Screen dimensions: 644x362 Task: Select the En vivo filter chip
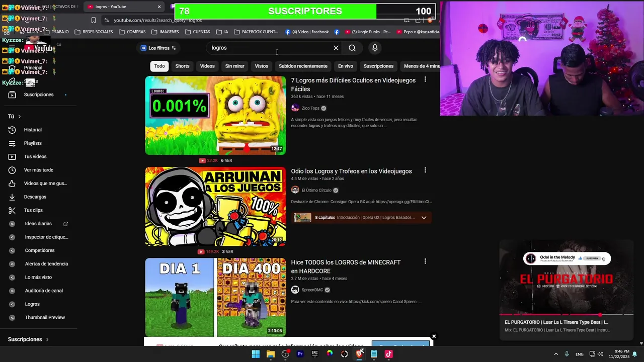point(346,66)
